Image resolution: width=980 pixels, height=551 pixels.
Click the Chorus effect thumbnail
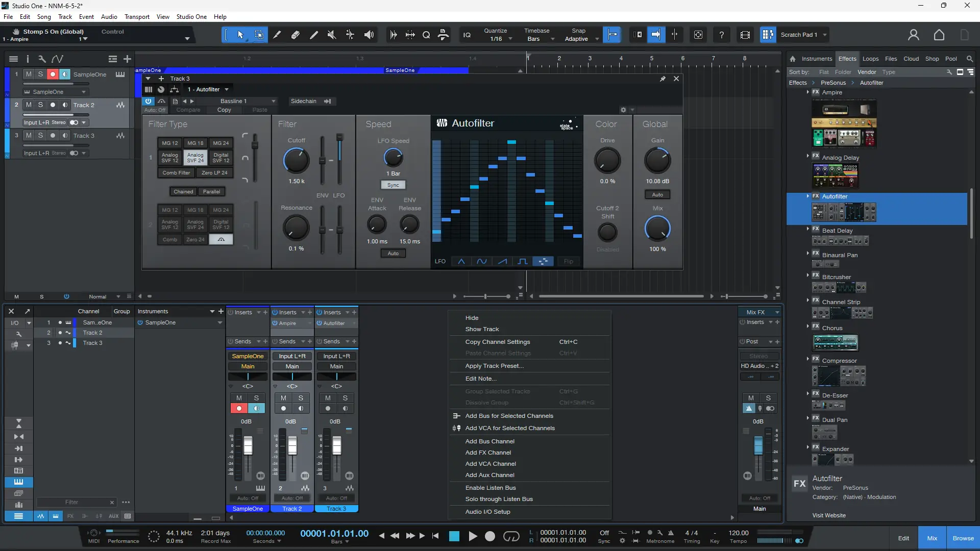coord(835,342)
